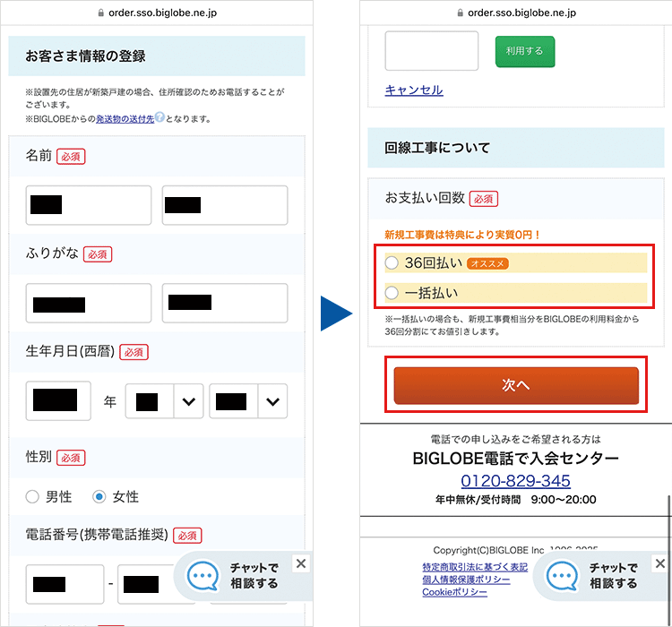Click the birth year input field
Screen dimensions: 672x627
[x=58, y=400]
